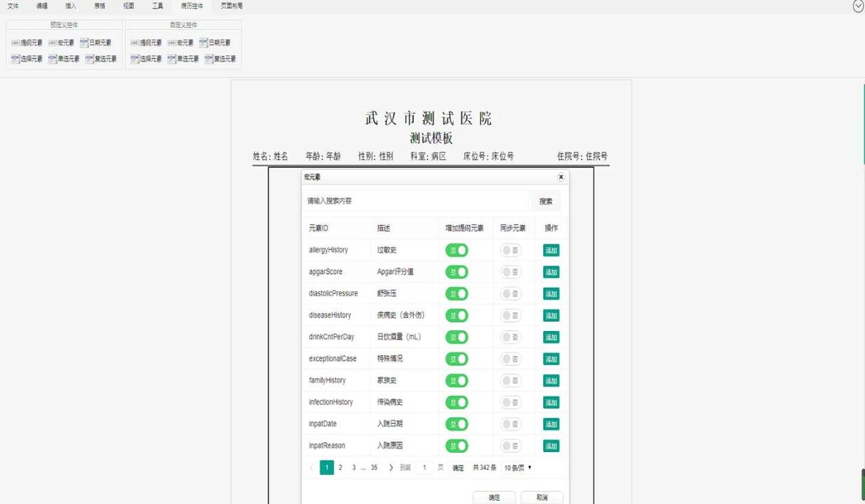The image size is (865, 504).
Task: Go to page 2 of results
Action: pyautogui.click(x=340, y=468)
